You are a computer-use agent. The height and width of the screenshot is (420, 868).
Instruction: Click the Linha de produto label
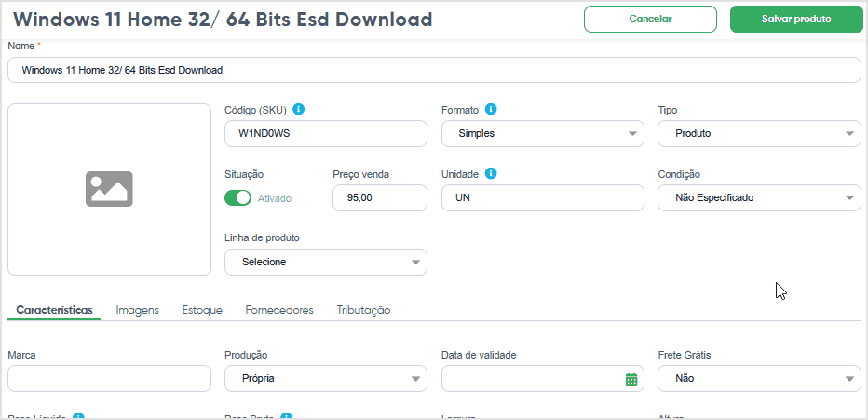click(x=262, y=238)
